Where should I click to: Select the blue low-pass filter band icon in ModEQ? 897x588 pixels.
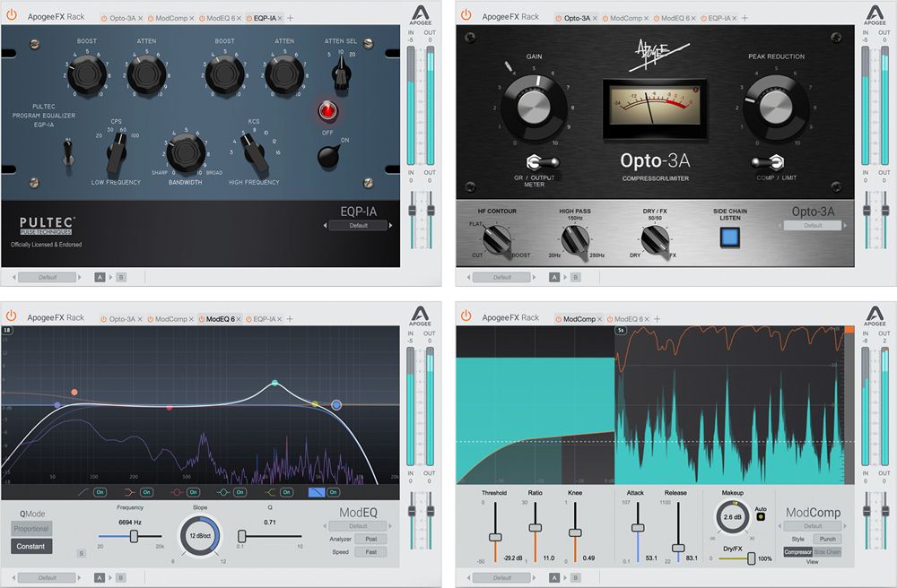(316, 492)
